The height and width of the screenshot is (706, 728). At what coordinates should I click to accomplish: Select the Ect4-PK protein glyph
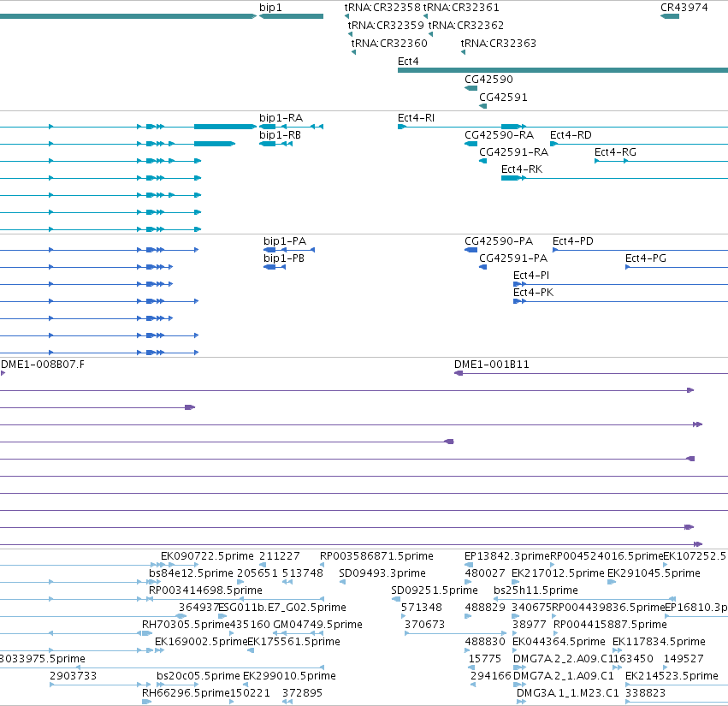coord(519,301)
